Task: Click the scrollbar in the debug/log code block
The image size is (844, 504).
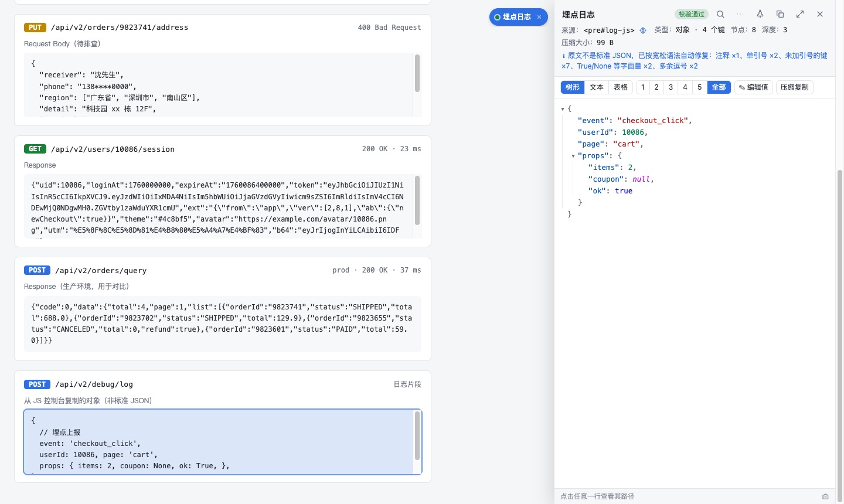Action: (417, 436)
